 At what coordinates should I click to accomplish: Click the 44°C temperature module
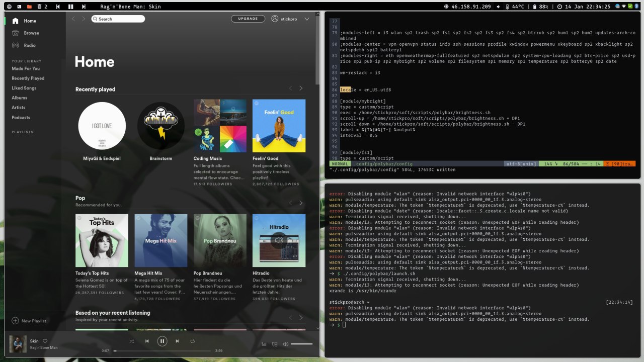[x=515, y=7]
